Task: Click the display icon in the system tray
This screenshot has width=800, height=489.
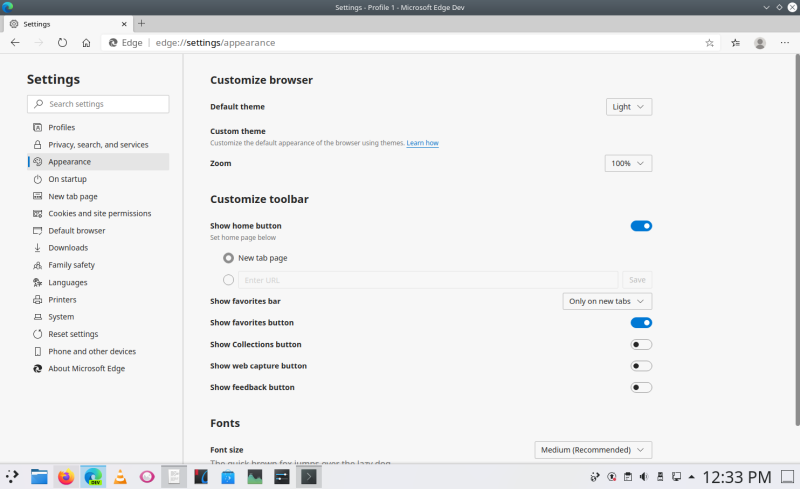Action: coord(677,477)
